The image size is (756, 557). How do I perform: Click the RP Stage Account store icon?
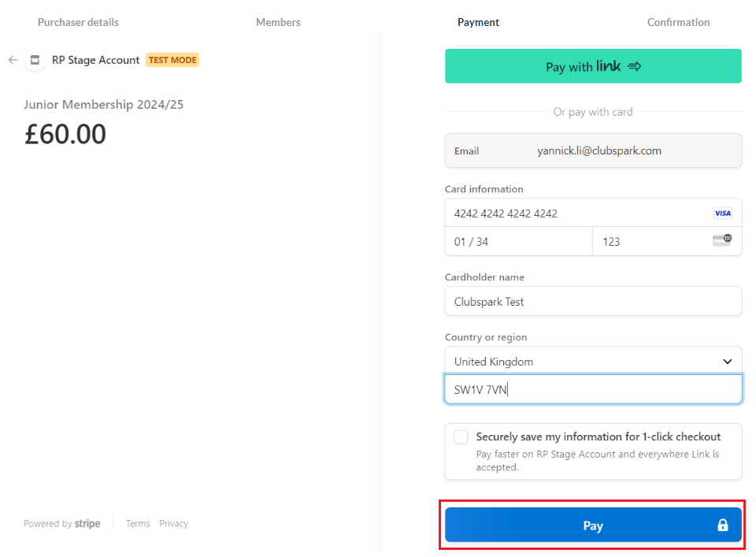(35, 60)
